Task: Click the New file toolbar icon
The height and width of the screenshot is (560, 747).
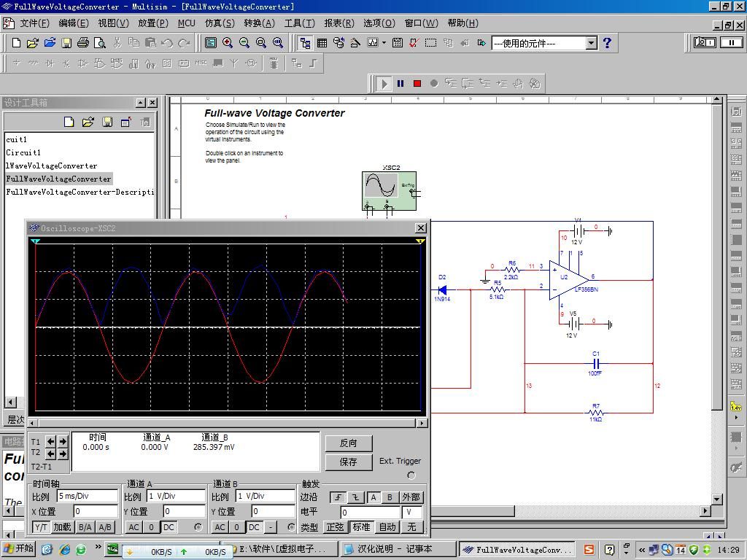Action: click(x=16, y=43)
